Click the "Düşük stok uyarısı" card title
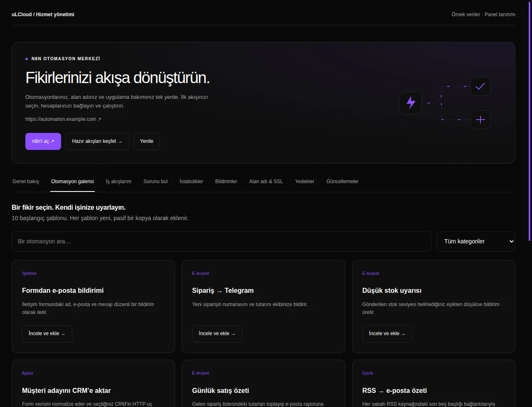Screen dimensions: 532x407 (392, 291)
